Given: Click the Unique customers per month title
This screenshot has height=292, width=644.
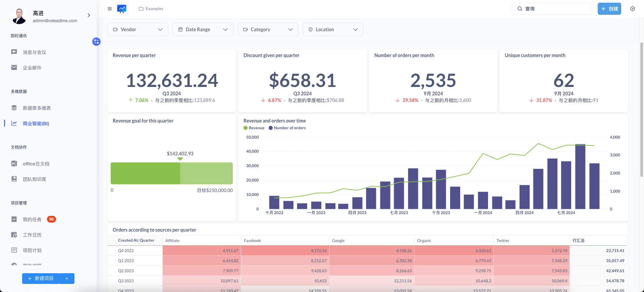Looking at the screenshot, I should 535,55.
